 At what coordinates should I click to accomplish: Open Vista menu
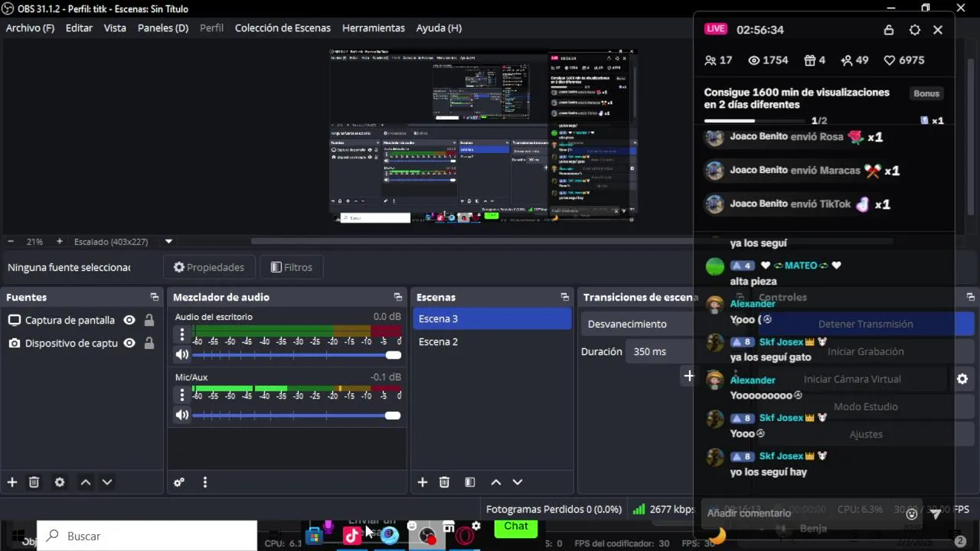(115, 28)
